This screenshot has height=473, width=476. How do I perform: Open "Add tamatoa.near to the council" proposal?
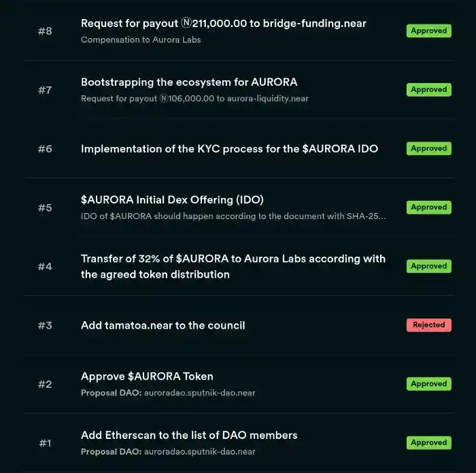(x=163, y=325)
